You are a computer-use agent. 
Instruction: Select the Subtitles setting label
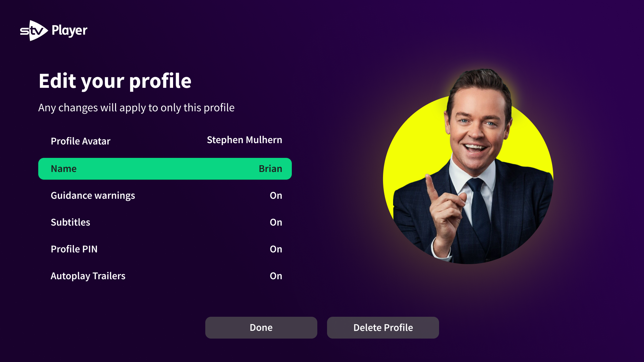(x=70, y=222)
